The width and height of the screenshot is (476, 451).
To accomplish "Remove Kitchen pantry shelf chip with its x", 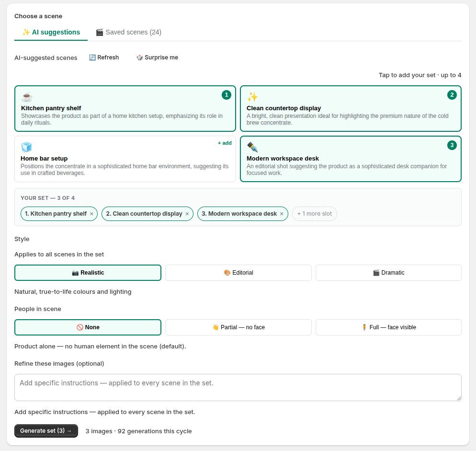I will coord(91,214).
